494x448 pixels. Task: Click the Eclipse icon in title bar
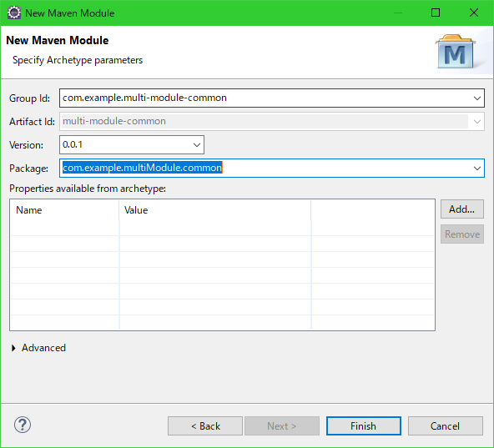[x=14, y=13]
